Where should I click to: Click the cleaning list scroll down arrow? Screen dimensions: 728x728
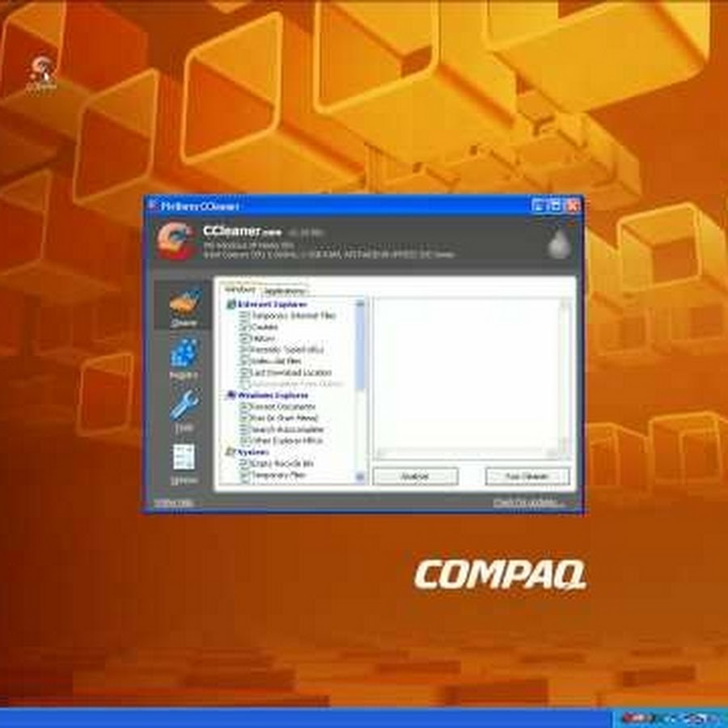tap(360, 476)
